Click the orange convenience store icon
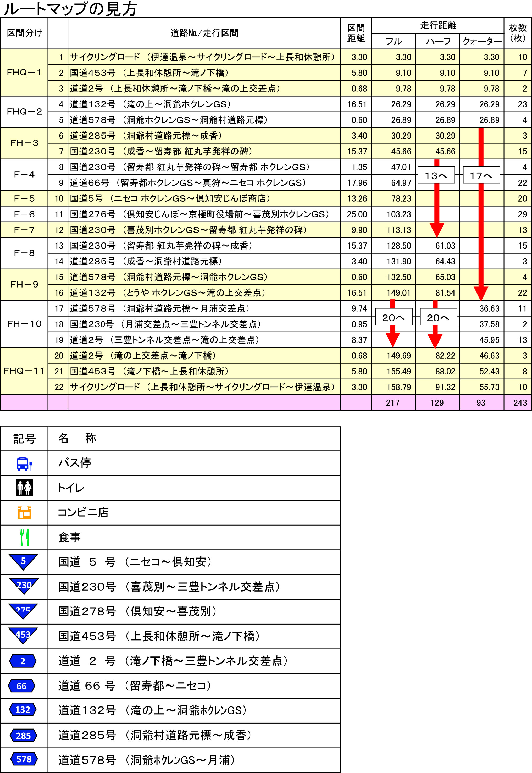This screenshot has width=532, height=773. (24, 512)
